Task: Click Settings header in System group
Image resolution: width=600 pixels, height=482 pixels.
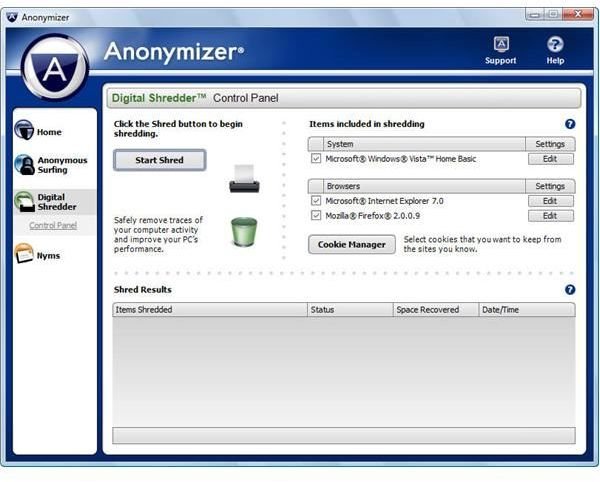Action: click(x=550, y=144)
